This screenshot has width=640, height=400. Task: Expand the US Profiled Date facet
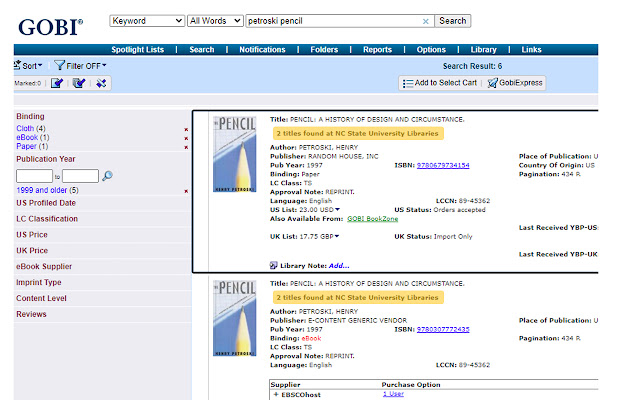[x=46, y=203]
